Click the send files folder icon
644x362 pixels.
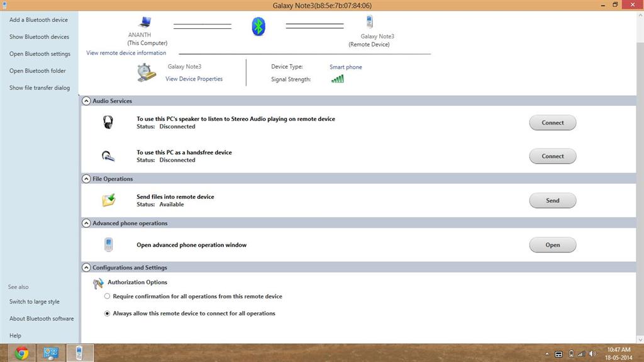[109, 200]
